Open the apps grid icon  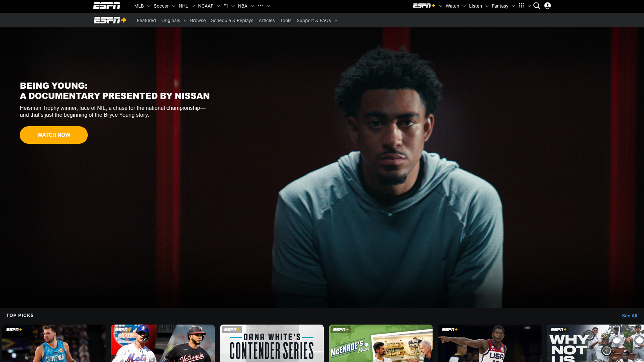[x=521, y=6]
